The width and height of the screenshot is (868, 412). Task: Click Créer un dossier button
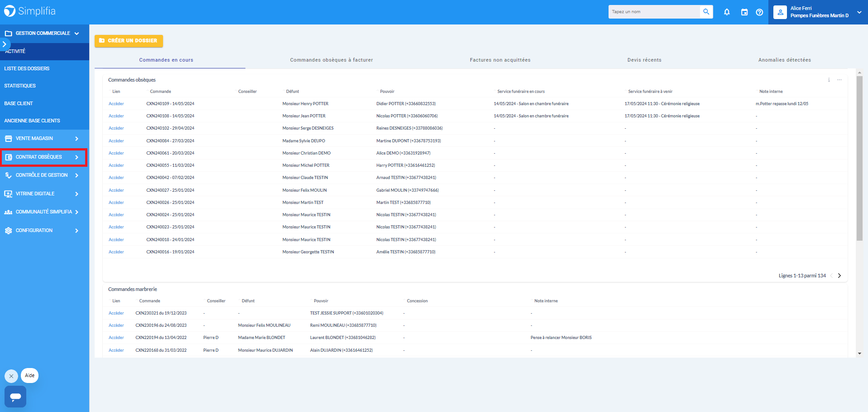[x=129, y=41]
